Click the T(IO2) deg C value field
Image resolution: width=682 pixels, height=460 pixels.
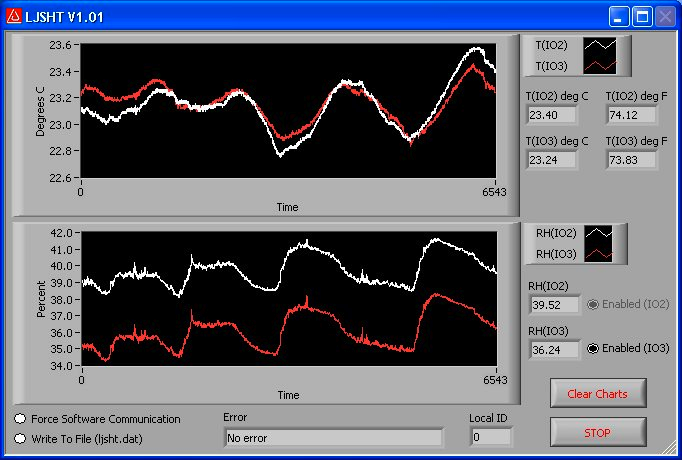tap(552, 114)
